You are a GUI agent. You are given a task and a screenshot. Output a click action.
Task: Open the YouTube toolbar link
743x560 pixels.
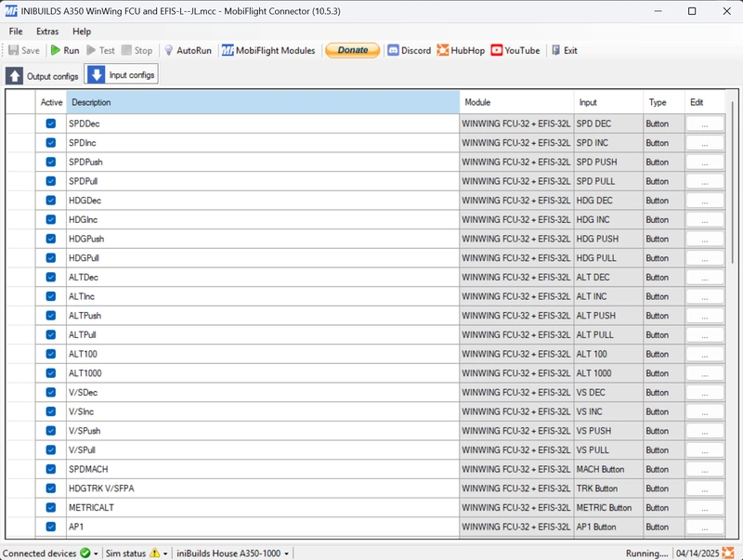click(x=497, y=50)
